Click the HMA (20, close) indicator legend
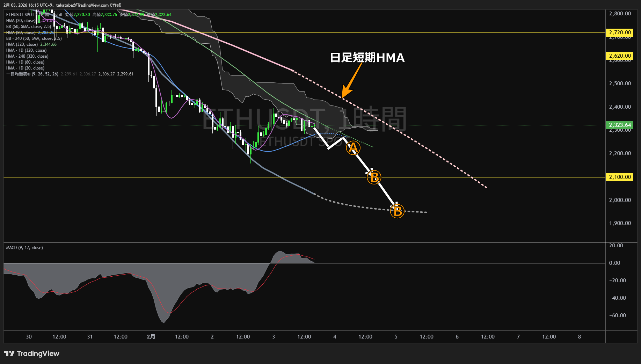 21,21
